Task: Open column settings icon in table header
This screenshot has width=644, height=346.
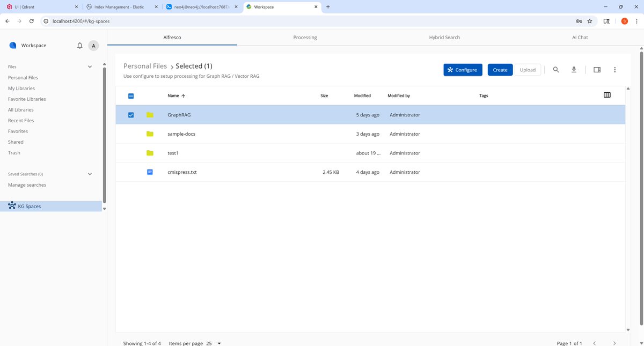Action: (607, 94)
